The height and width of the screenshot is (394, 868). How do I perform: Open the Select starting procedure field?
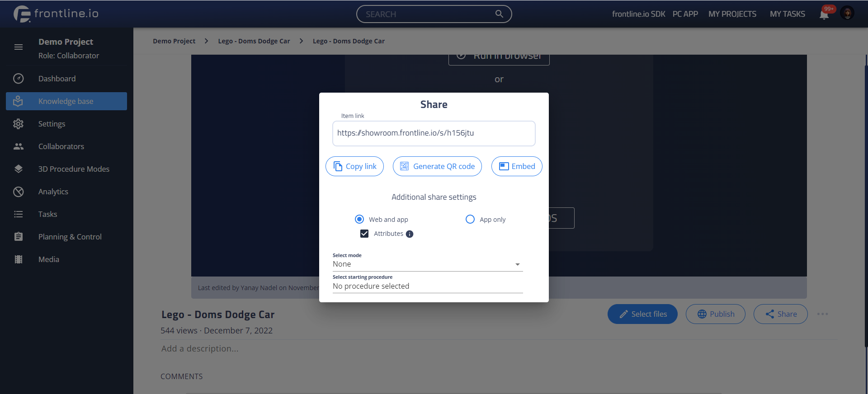pyautogui.click(x=428, y=286)
